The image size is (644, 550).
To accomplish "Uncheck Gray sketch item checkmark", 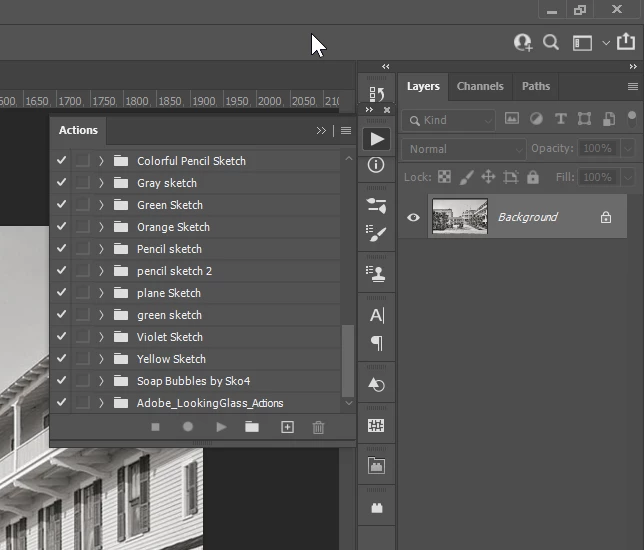I will point(62,182).
